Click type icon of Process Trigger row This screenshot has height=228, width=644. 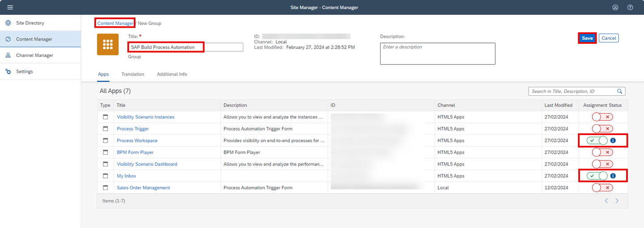tap(106, 129)
